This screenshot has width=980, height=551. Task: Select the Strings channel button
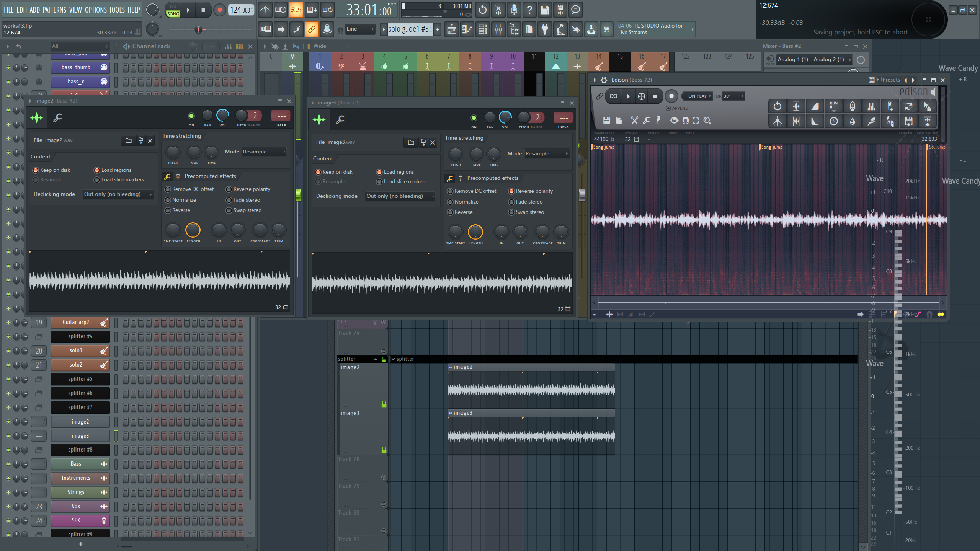[80, 492]
